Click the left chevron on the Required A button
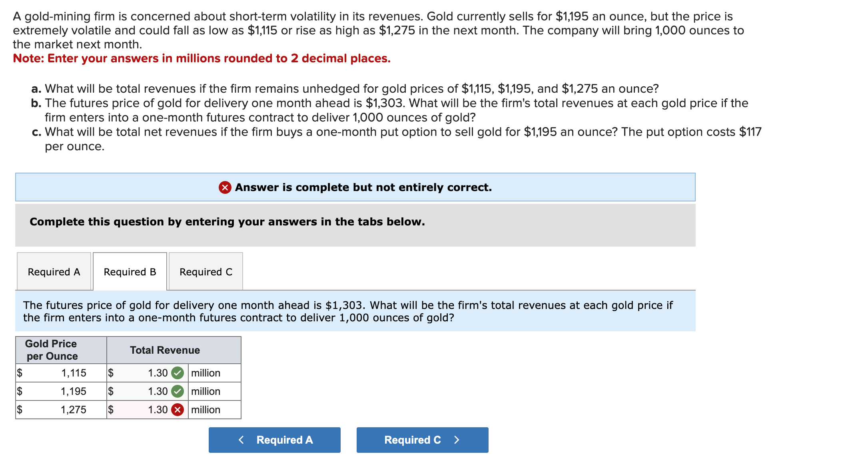Screen dimensions: 868x470 pos(241,440)
